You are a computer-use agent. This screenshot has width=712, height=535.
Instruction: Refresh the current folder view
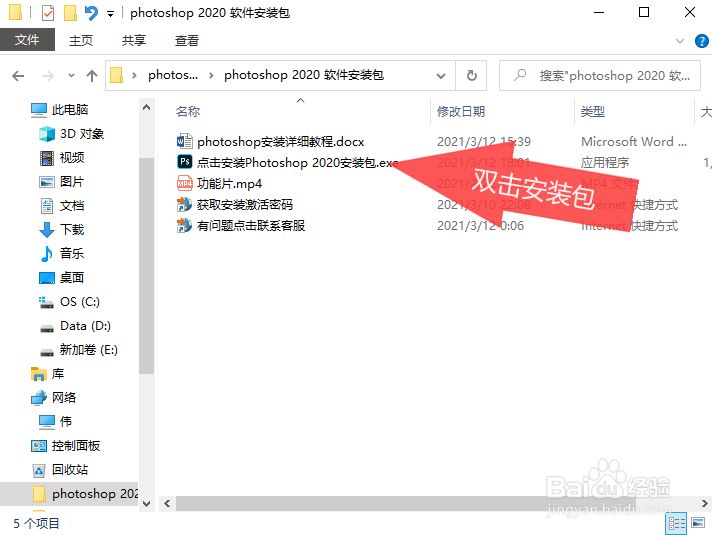tap(471, 75)
